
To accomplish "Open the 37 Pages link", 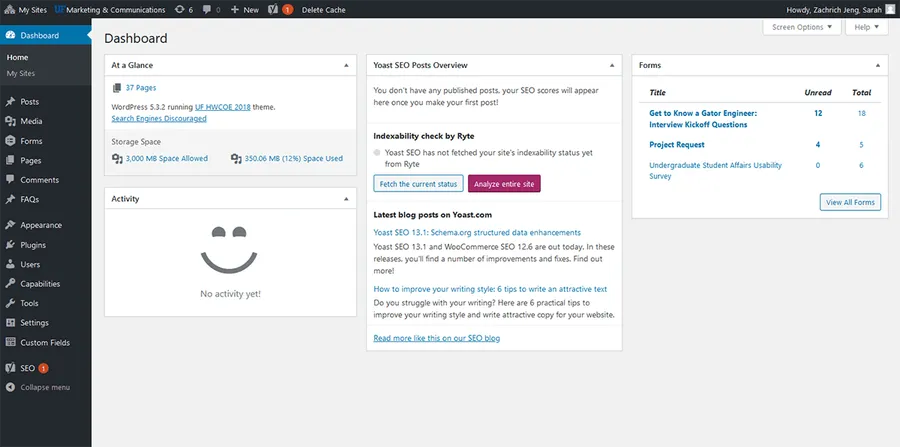I will (141, 88).
